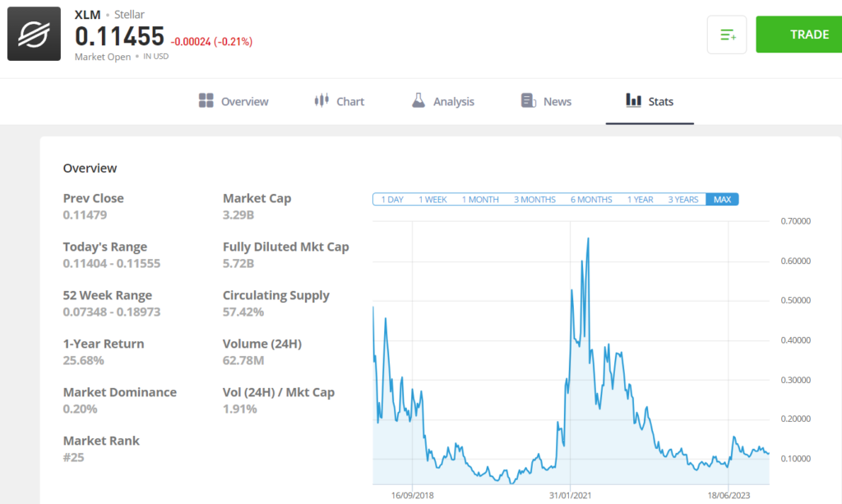842x504 pixels.
Task: Set chart range to 1 YEAR
Action: point(640,200)
